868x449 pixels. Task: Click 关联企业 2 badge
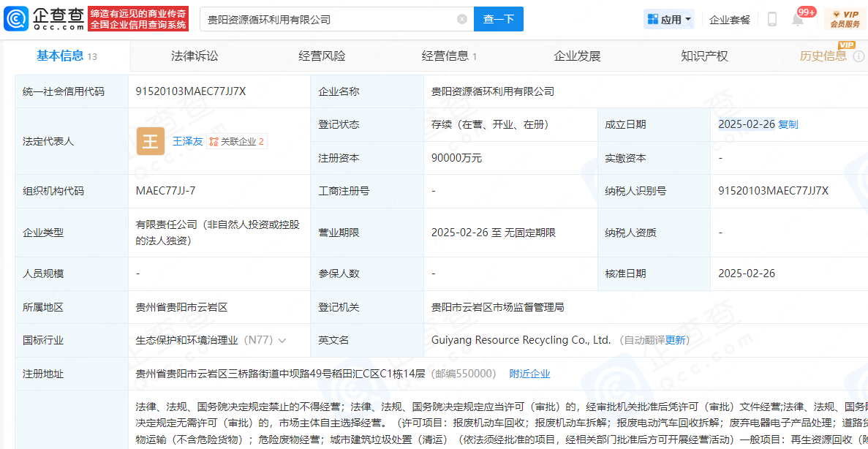pyautogui.click(x=236, y=142)
